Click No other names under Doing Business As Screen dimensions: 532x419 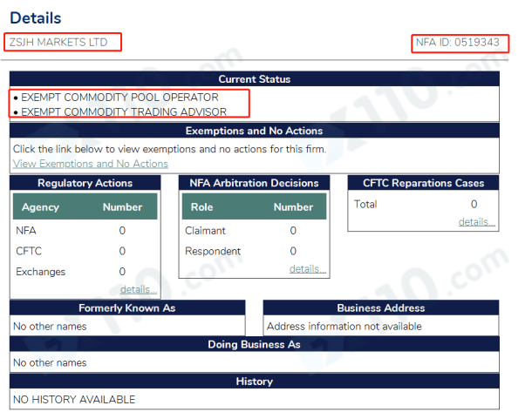pyautogui.click(x=50, y=362)
